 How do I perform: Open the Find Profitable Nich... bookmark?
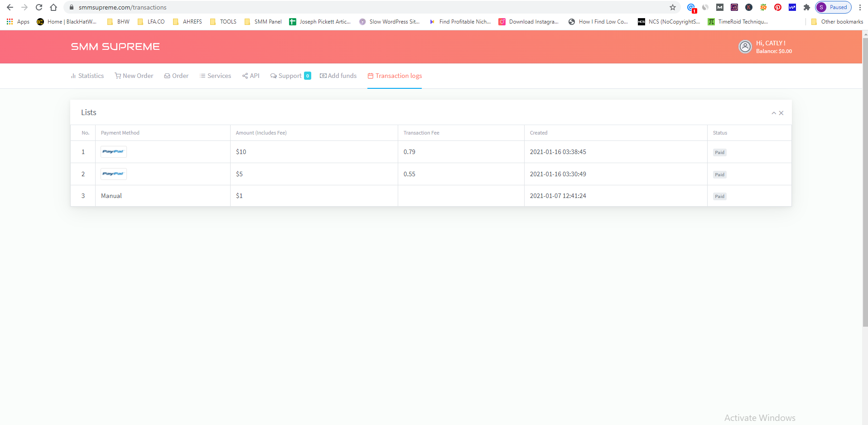460,22
